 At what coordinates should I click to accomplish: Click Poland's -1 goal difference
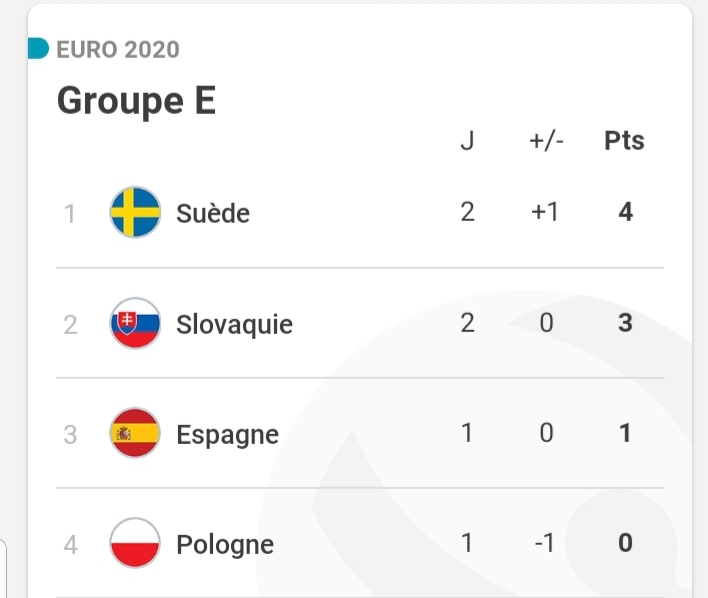(x=546, y=543)
